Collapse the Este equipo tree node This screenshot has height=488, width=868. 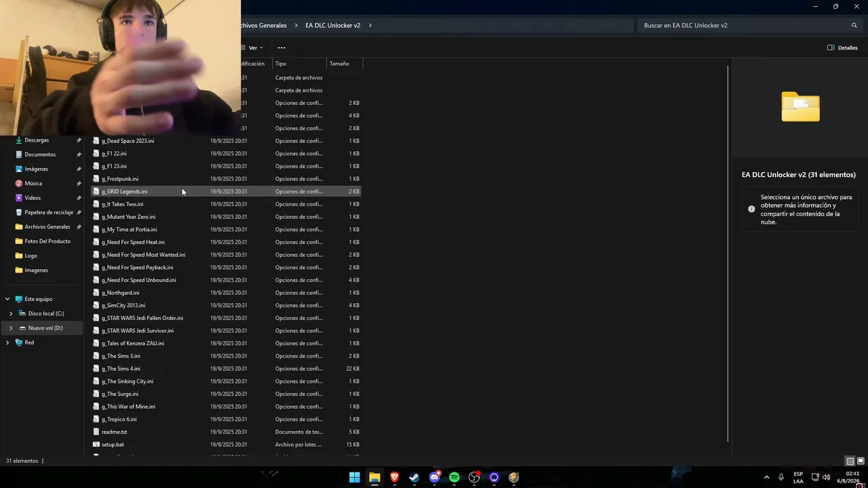[7, 299]
